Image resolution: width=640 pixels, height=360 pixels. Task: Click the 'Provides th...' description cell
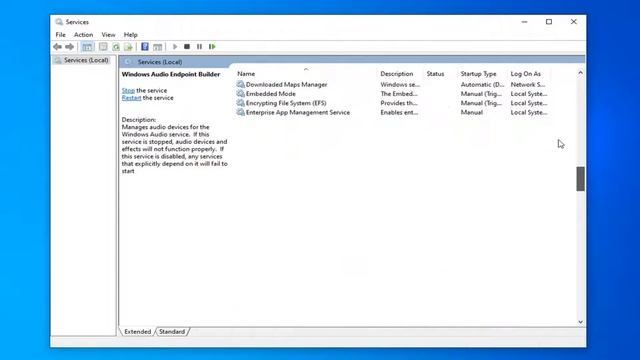click(x=399, y=103)
